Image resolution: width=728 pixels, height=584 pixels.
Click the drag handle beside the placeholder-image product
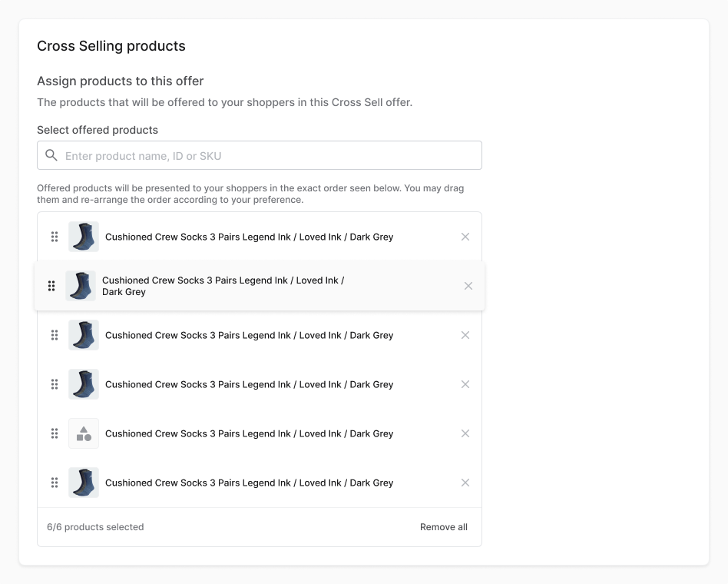[55, 433]
